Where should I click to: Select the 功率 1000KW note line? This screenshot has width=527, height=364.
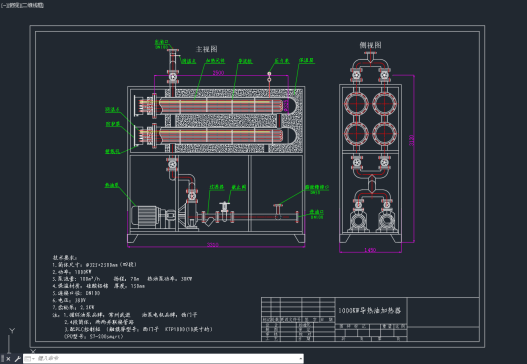(x=72, y=272)
